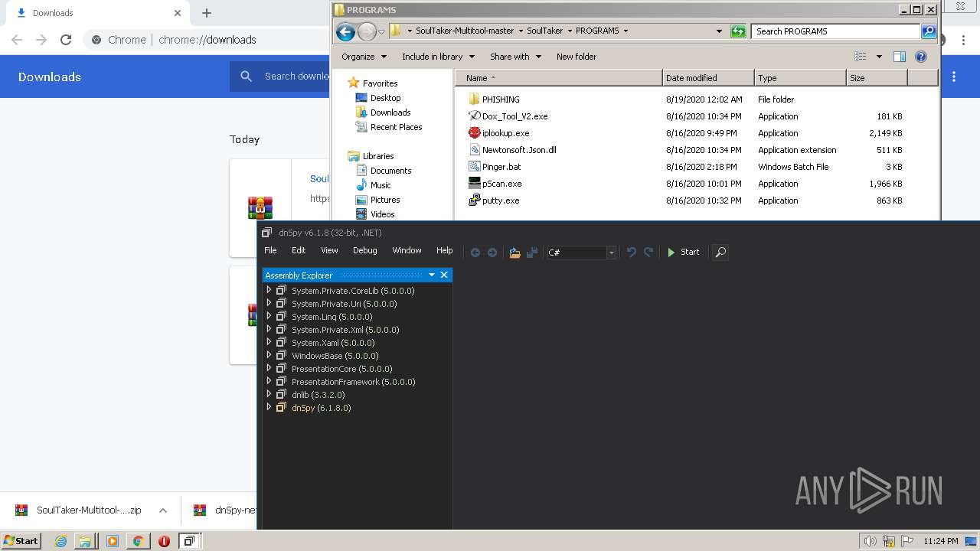Viewport: 980px width, 551px height.
Task: Expand System.Linq assembly node
Action: [x=269, y=317]
